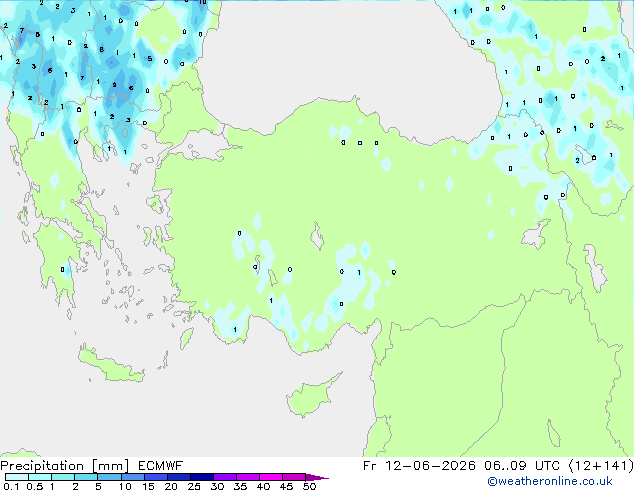Click the "Precipitation" title word
The image size is (634, 490).
tap(42, 466)
